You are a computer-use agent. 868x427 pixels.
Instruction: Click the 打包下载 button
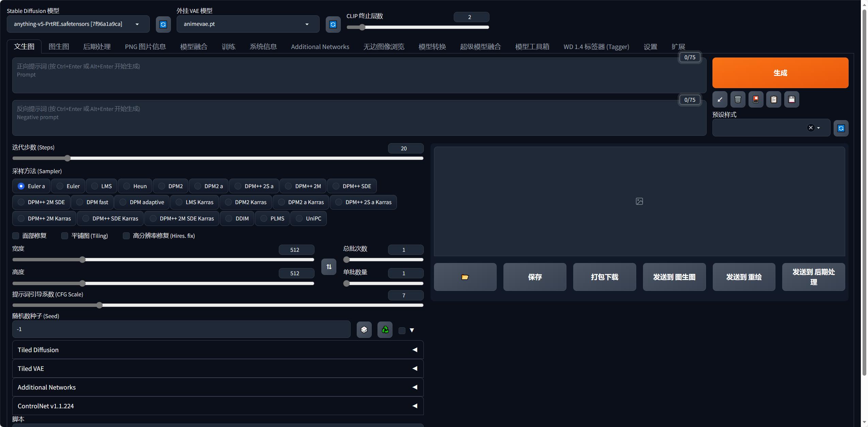click(x=605, y=277)
